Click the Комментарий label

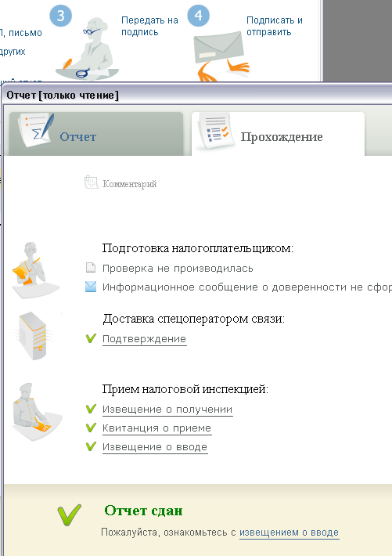(129, 184)
